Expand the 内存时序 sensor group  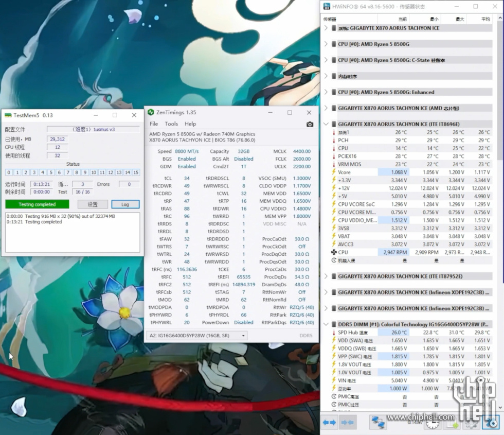326,76
